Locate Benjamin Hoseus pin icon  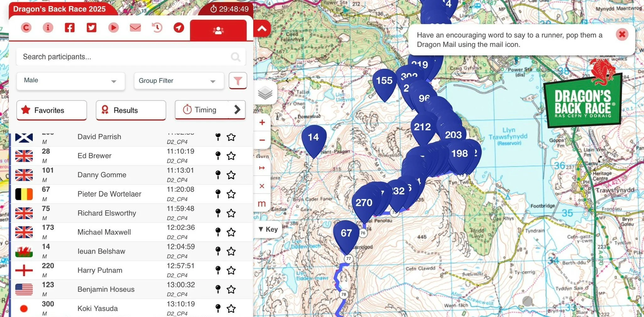point(218,289)
